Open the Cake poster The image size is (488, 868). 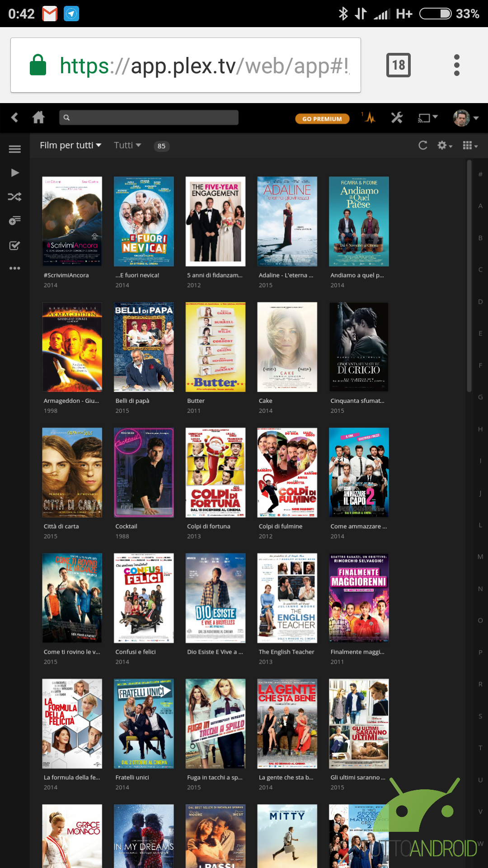click(287, 347)
